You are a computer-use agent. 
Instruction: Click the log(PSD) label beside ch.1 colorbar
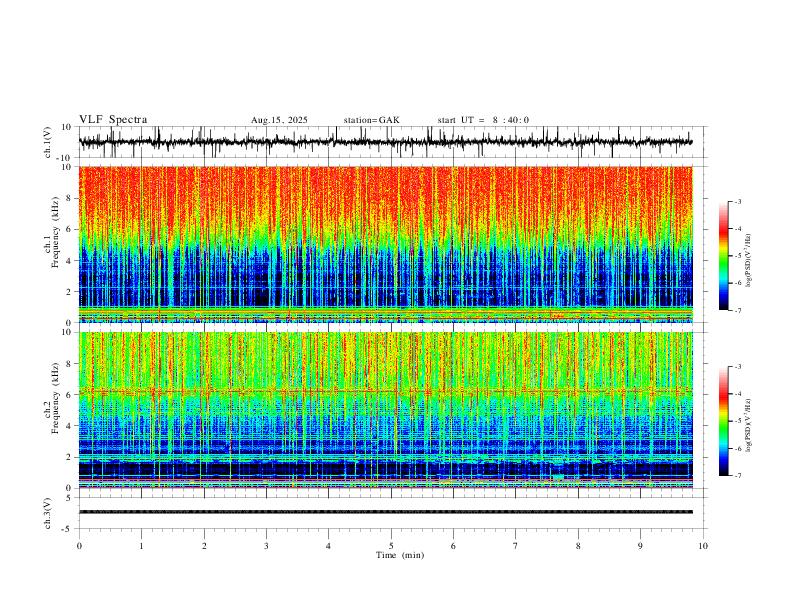748,261
